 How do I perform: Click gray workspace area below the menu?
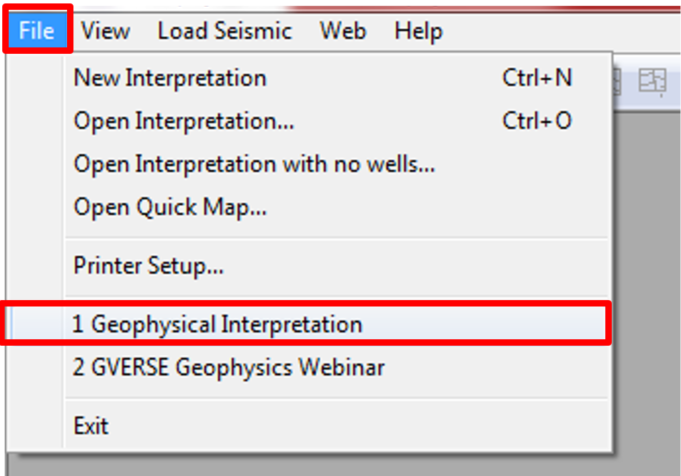coord(300,467)
